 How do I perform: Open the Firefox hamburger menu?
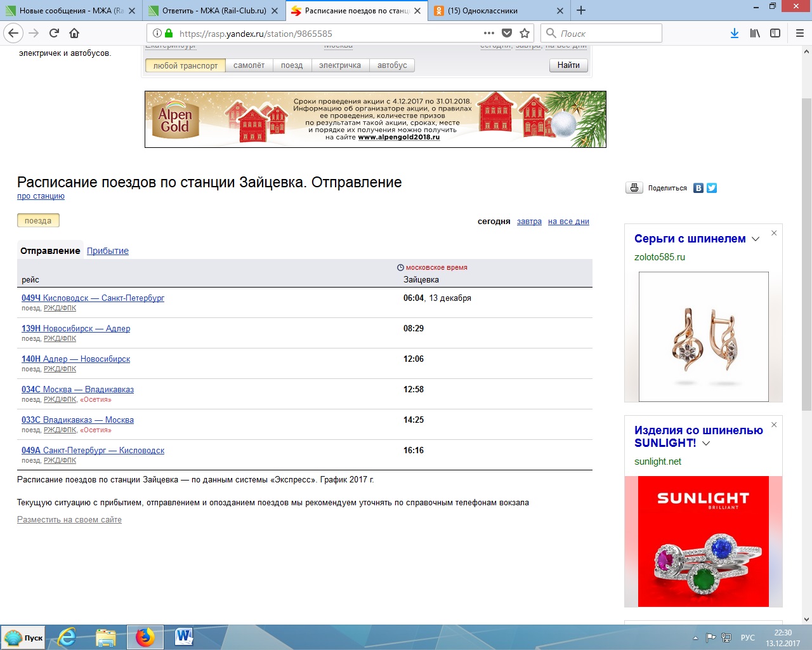799,33
